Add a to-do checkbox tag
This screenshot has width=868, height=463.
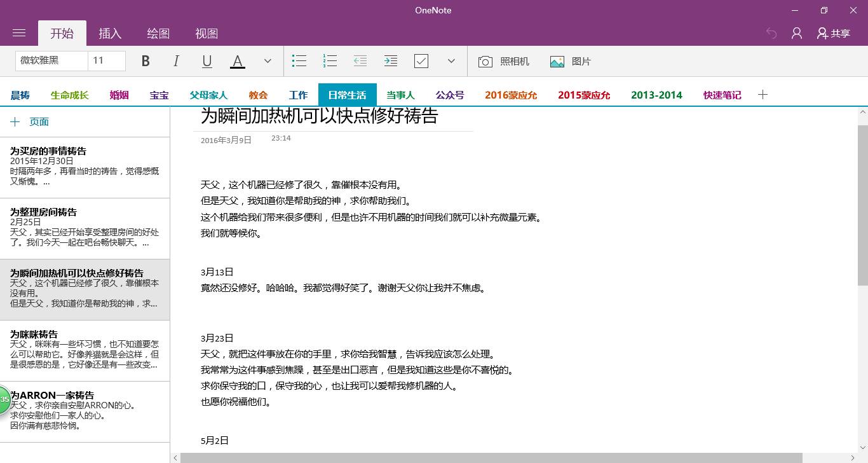pyautogui.click(x=421, y=61)
